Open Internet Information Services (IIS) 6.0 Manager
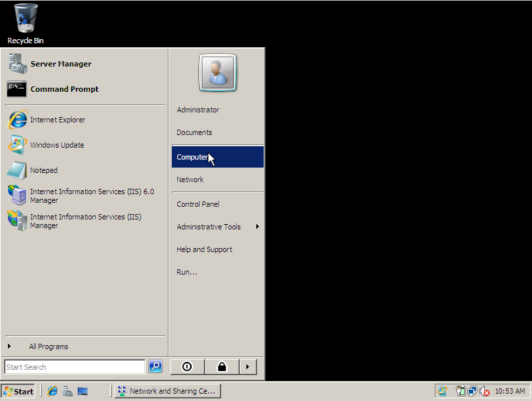The height and width of the screenshot is (401, 532). (85, 196)
